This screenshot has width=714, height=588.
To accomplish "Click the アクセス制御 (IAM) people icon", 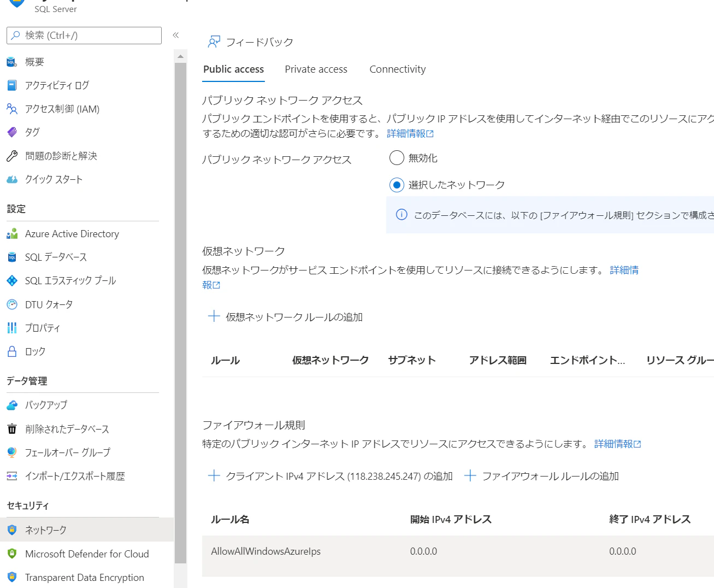I will pos(11,109).
